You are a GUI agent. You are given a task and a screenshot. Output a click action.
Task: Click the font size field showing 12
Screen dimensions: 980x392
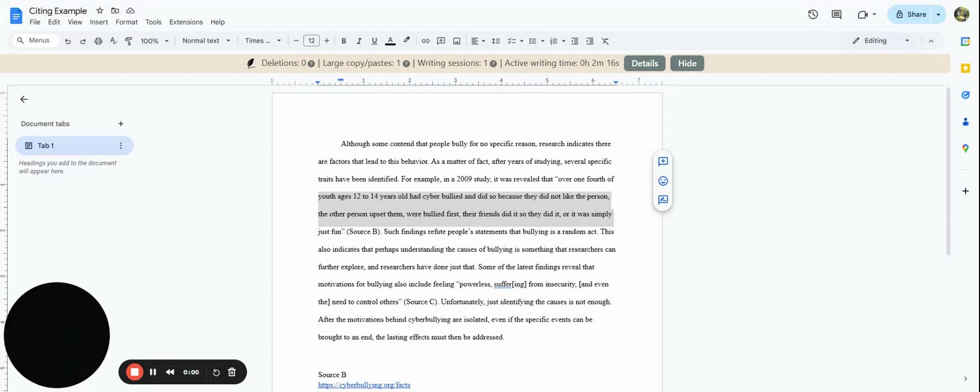tap(311, 41)
